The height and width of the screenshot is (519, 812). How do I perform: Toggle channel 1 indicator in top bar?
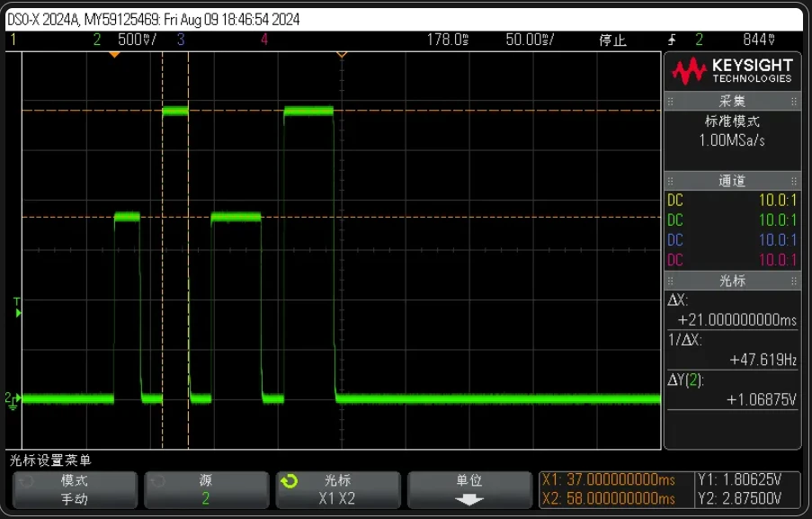(13, 40)
